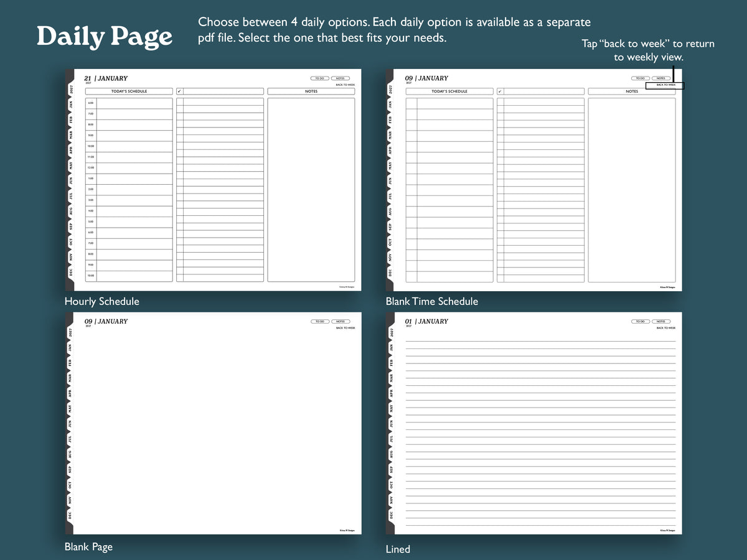Select the Blank Page thumbnail
The height and width of the screenshot is (560, 747).
click(214, 423)
